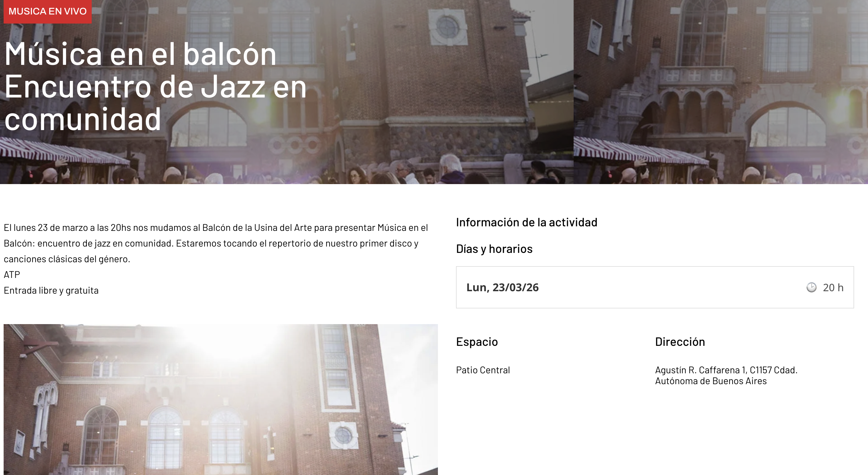Screen dimensions: 868x475
Task: Open the right hero banner image
Action: tap(721, 92)
